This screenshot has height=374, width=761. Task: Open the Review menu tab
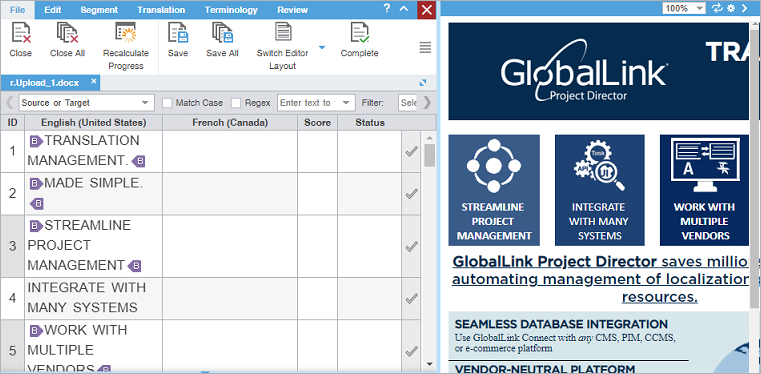(x=293, y=10)
